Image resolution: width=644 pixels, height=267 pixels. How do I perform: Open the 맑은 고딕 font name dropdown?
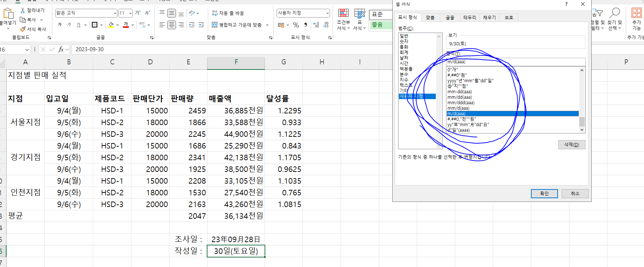pyautogui.click(x=115, y=13)
